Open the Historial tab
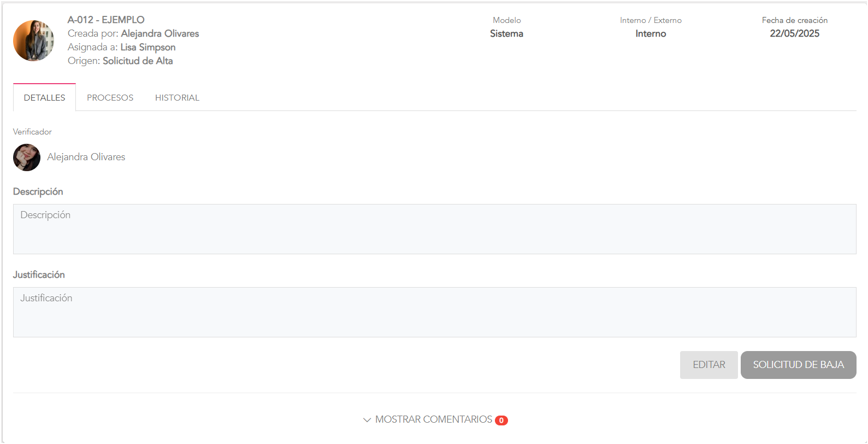 [x=177, y=98]
